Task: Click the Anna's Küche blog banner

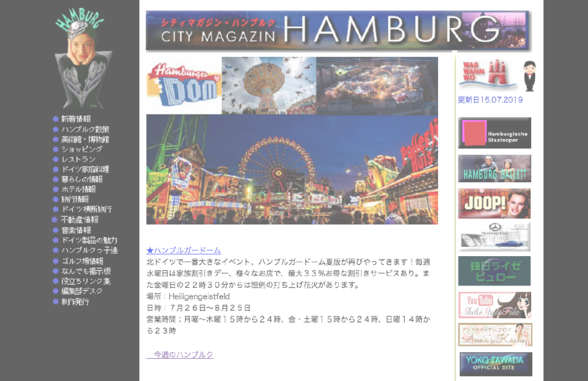Action: pyautogui.click(x=494, y=335)
